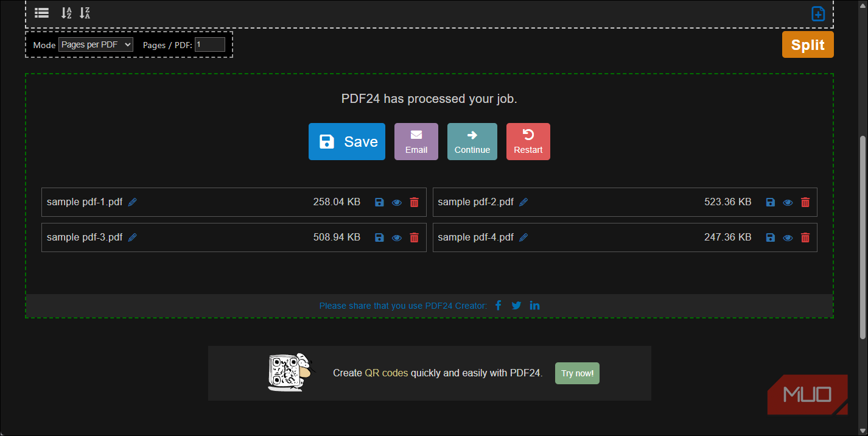Screen dimensions: 868x436
Task: Click the 'Try now!' button
Action: (x=577, y=373)
